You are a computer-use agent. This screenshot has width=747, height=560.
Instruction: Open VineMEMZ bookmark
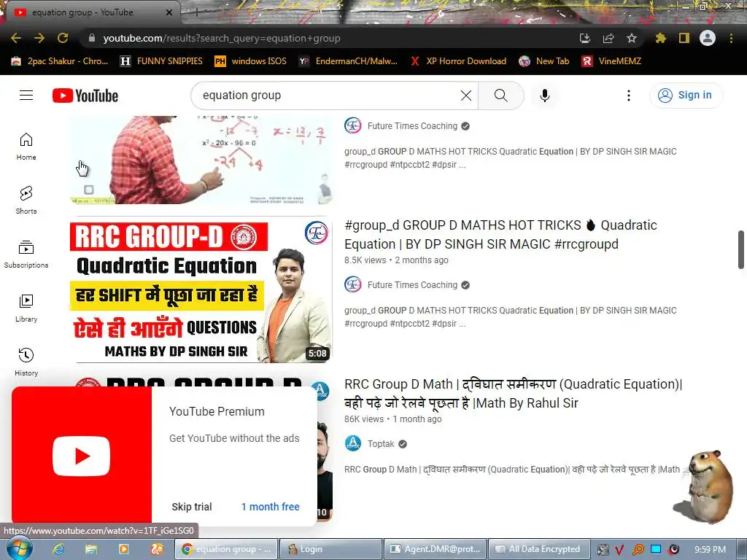612,61
